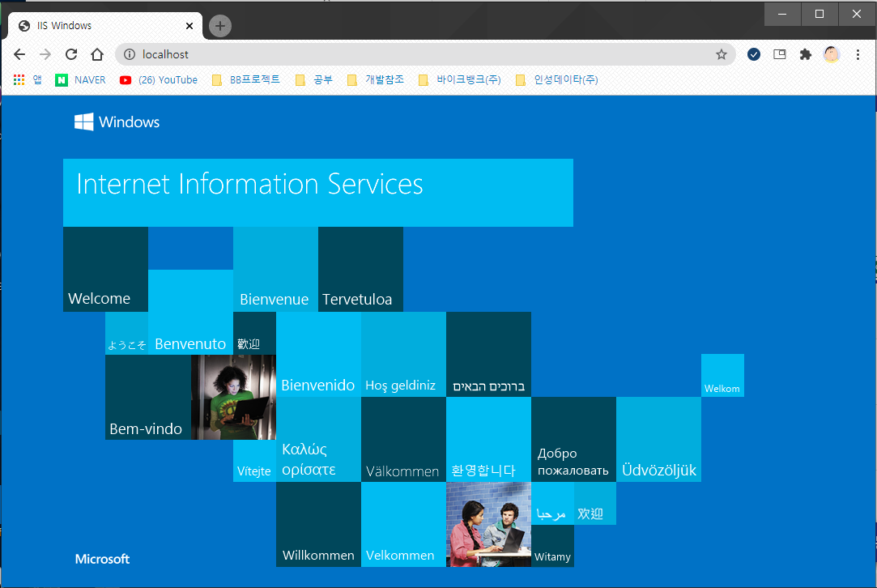Click the Windows logo at page top
The height and width of the screenshot is (588, 877).
coord(117,122)
